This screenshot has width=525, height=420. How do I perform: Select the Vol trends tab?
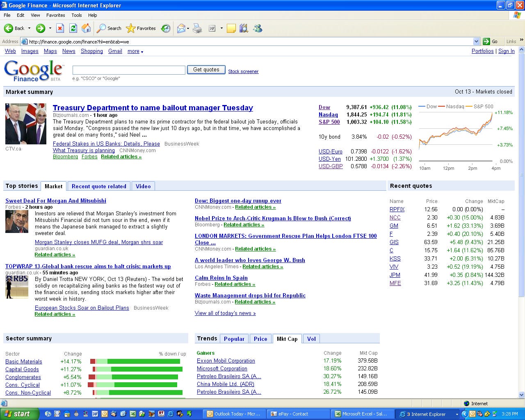pyautogui.click(x=312, y=339)
